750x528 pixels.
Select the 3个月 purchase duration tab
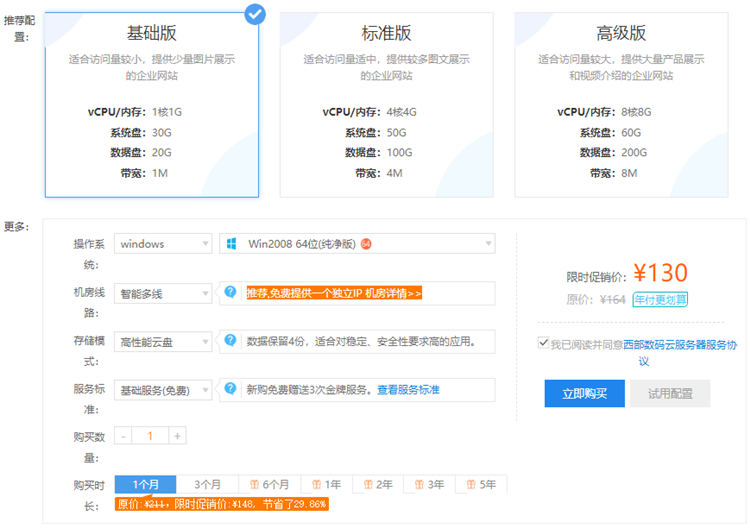(x=207, y=484)
